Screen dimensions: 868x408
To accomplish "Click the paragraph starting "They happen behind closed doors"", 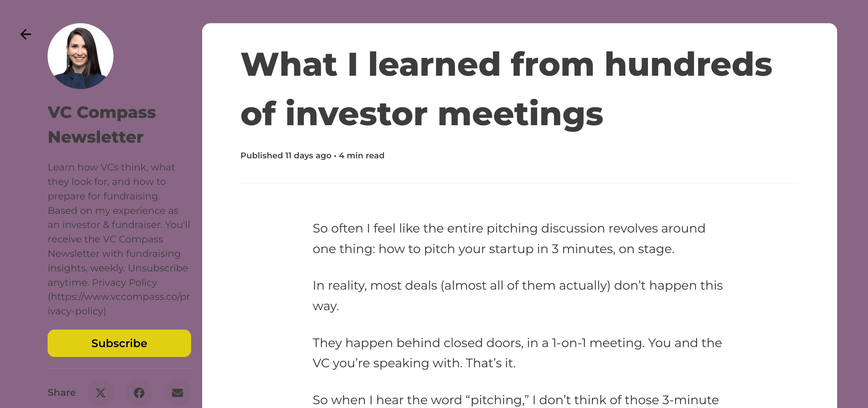I will 517,353.
